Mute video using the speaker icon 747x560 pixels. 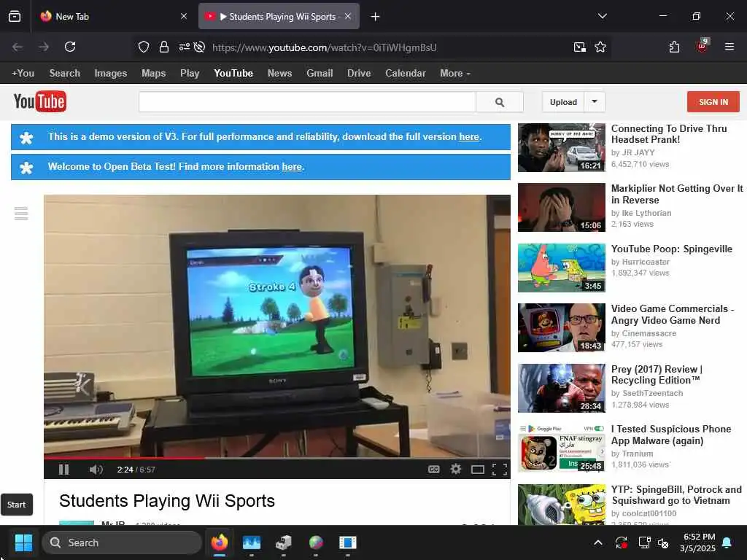96,470
